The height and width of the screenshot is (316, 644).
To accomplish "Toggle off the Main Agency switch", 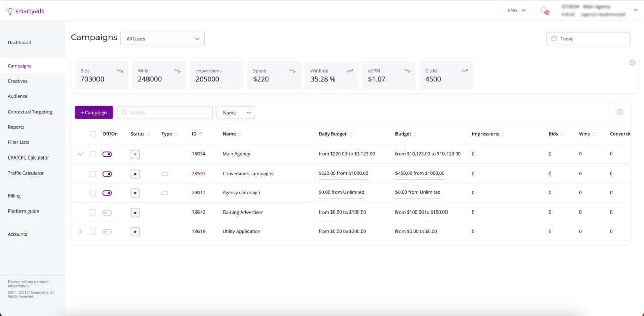I will [x=107, y=154].
